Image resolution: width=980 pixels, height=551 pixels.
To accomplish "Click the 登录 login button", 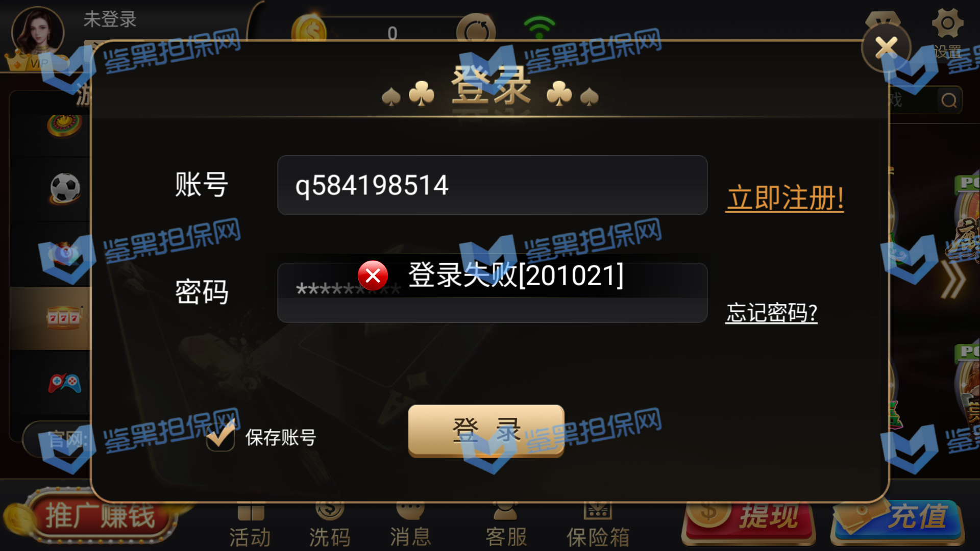I will pyautogui.click(x=486, y=430).
